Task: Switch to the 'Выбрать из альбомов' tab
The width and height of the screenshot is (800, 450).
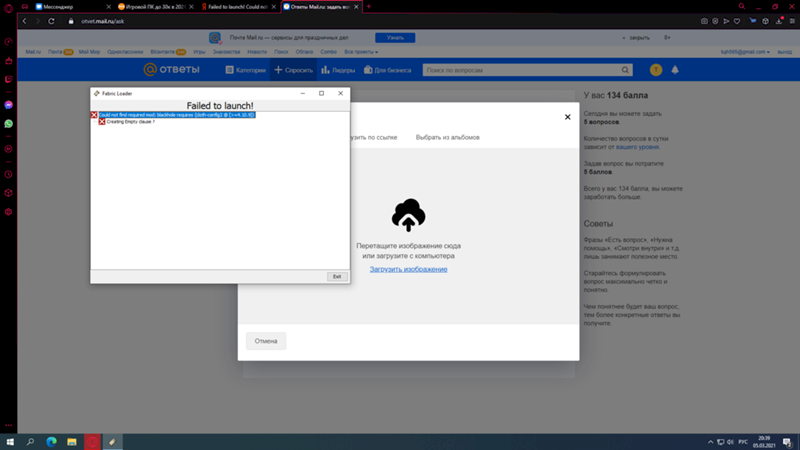Action: click(x=448, y=137)
